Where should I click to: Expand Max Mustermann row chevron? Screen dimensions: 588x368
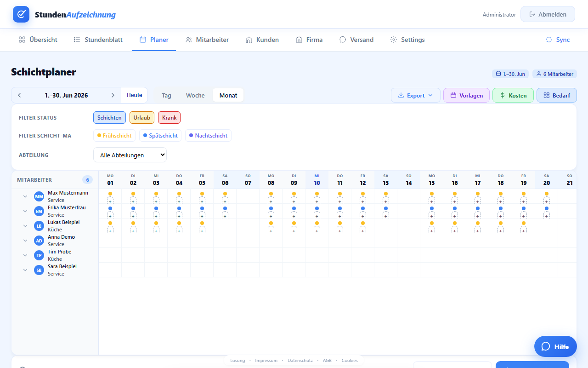tap(25, 196)
